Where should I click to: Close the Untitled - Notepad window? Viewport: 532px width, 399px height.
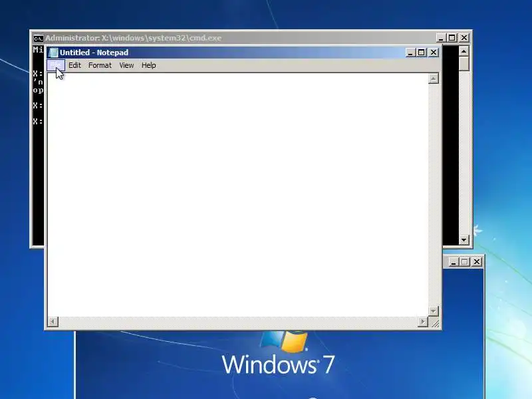[x=434, y=53]
